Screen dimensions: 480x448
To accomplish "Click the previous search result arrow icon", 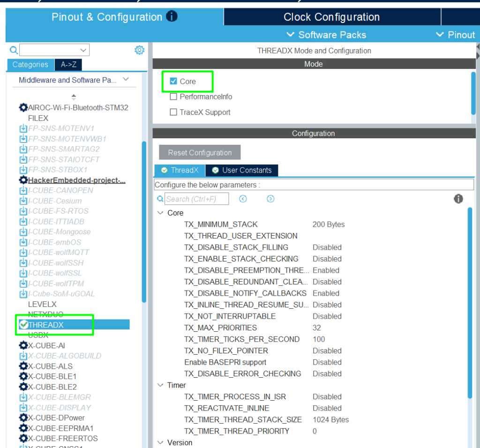I will pyautogui.click(x=243, y=199).
